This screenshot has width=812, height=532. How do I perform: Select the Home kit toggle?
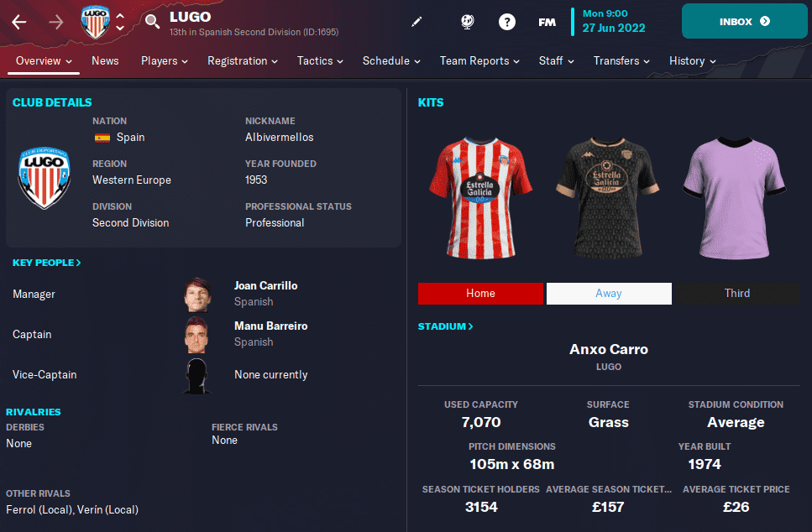(480, 294)
